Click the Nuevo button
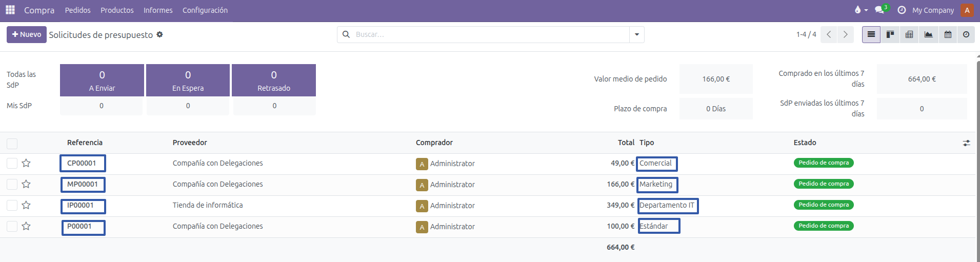 (27, 34)
